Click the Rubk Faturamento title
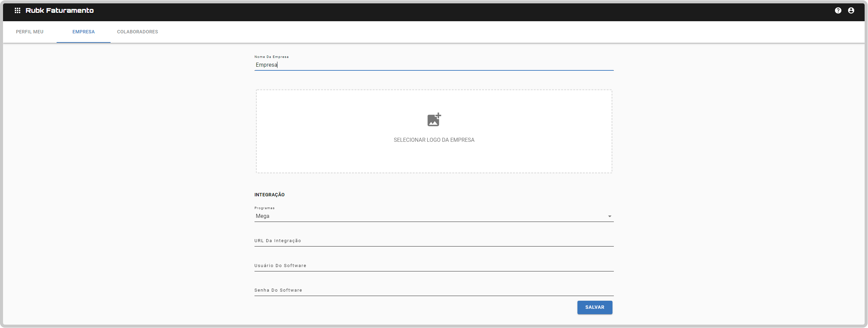 tap(60, 10)
